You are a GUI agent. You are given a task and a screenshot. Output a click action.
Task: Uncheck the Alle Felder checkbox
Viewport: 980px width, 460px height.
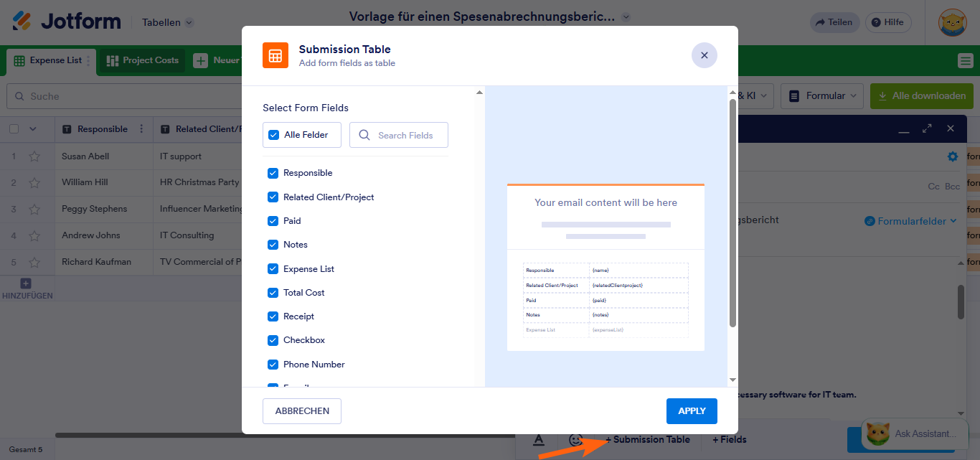point(274,134)
